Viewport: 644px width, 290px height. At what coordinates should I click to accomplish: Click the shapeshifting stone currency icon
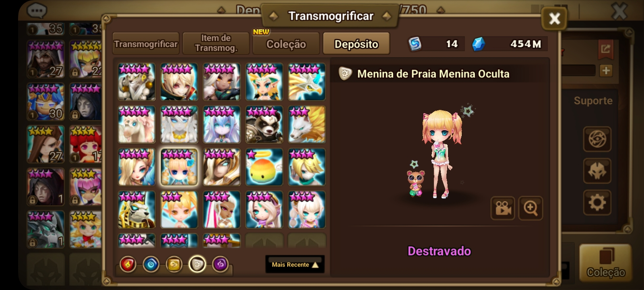(415, 44)
